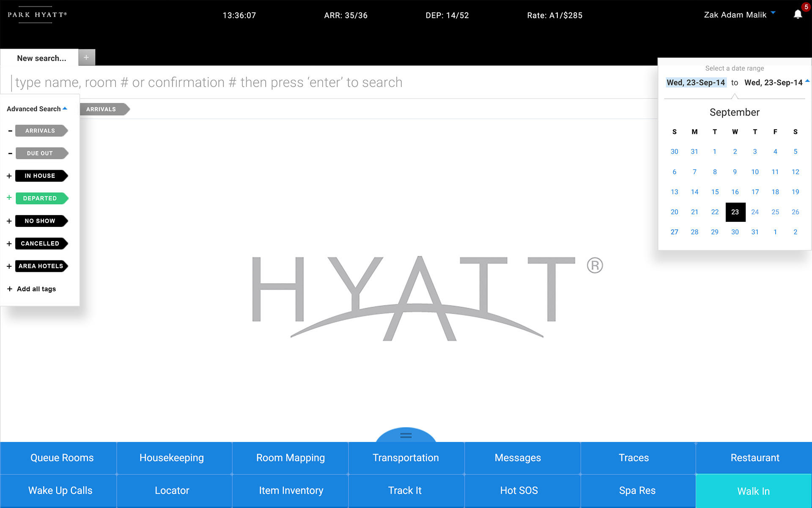Toggle the ARRIVALS filter tag in panel
The height and width of the screenshot is (508, 812).
pos(41,131)
